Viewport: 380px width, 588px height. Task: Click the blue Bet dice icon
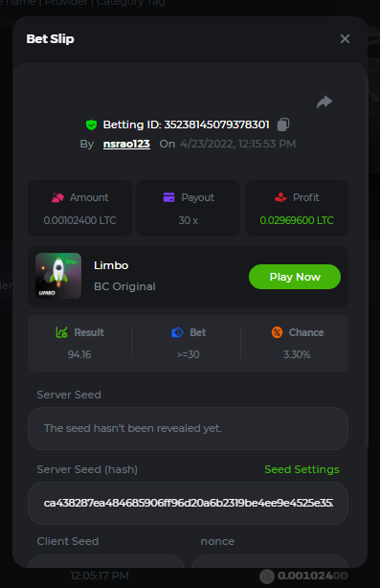(177, 332)
